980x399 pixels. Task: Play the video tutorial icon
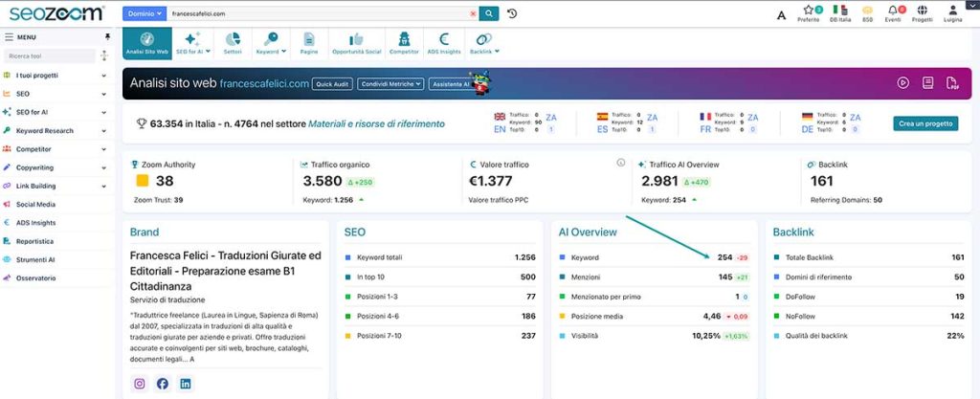(x=903, y=82)
